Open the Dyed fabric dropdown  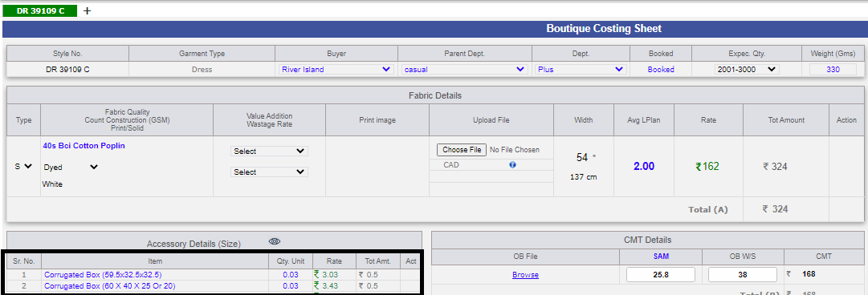[x=71, y=167]
